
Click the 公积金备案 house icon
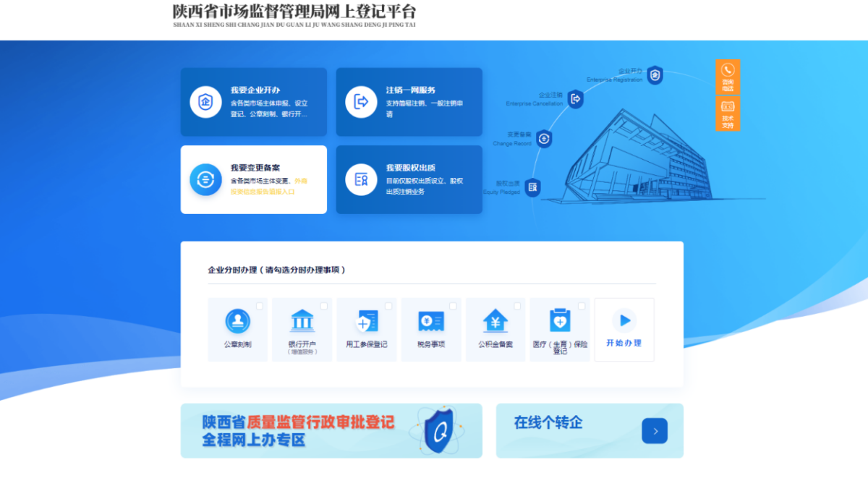pyautogui.click(x=495, y=320)
